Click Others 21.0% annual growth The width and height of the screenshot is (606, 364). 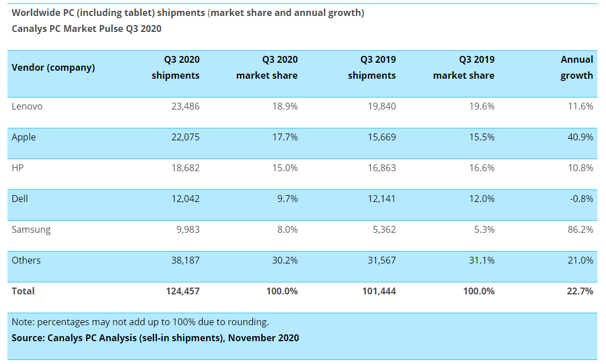pyautogui.click(x=580, y=260)
